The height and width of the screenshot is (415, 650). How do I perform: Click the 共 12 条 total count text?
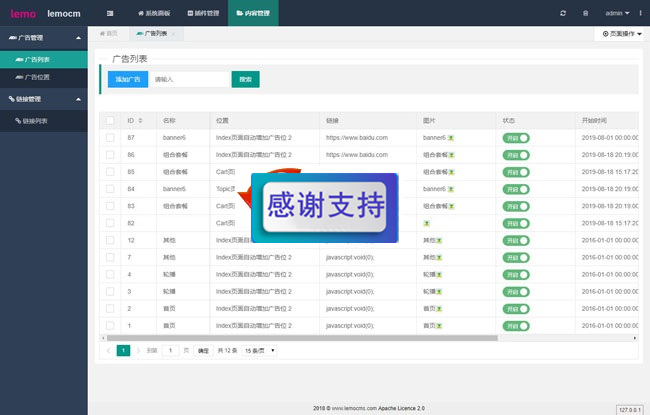point(227,351)
